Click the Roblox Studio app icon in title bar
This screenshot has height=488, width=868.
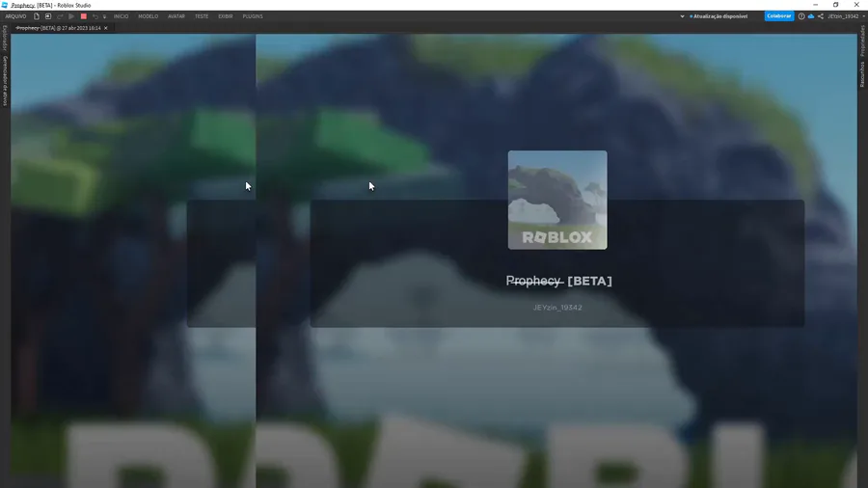coord(5,5)
